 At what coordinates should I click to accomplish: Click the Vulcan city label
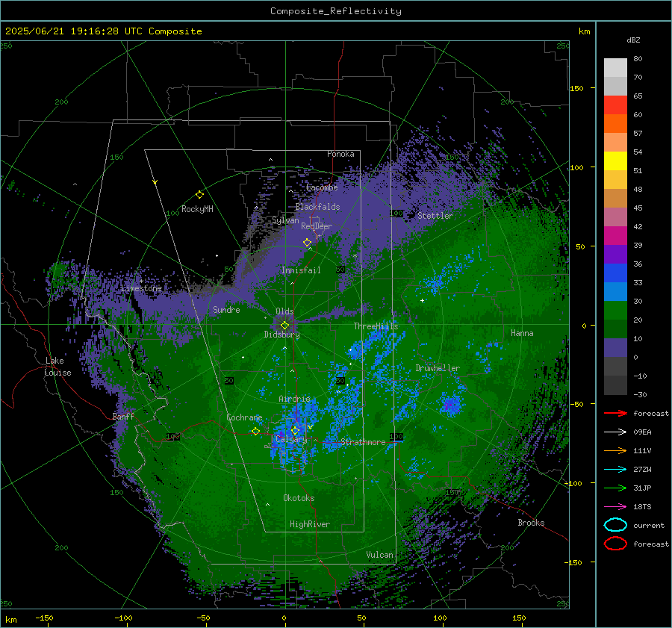(x=379, y=555)
